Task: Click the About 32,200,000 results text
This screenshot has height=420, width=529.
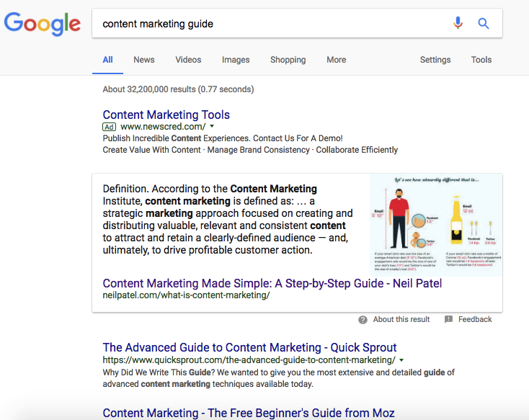Action: 179,89
